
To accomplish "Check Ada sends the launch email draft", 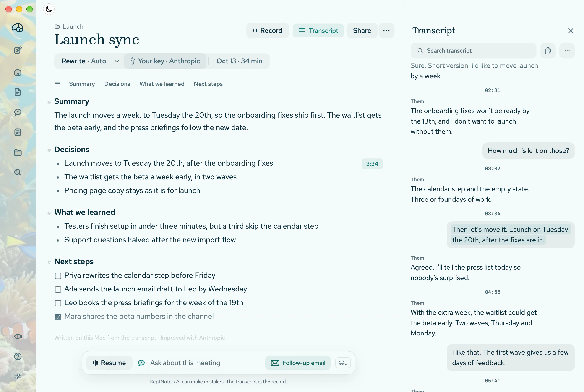I will pyautogui.click(x=58, y=289).
